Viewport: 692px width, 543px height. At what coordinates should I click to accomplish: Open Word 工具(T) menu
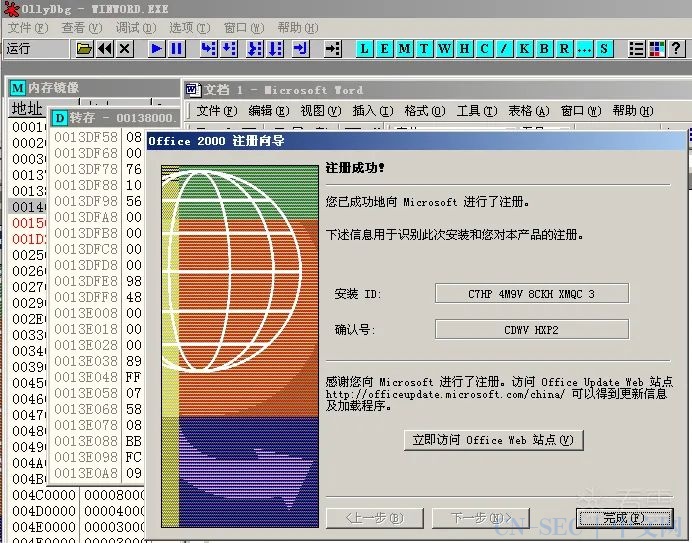coord(477,110)
